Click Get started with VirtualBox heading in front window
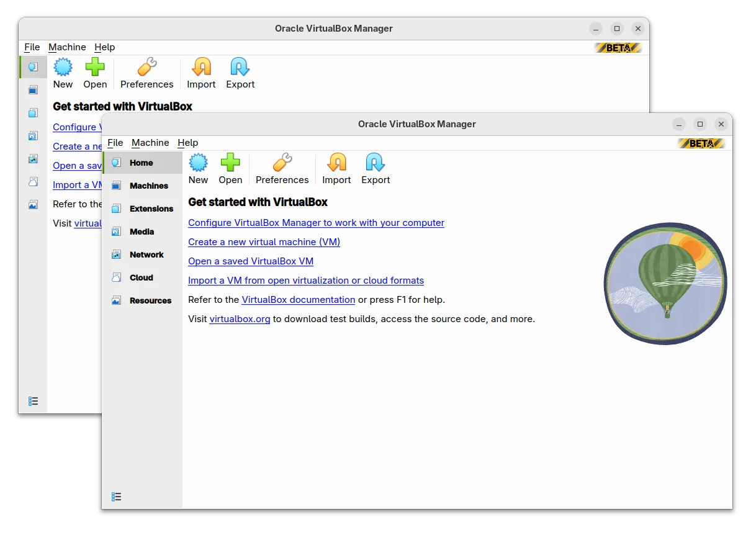 [x=258, y=202]
